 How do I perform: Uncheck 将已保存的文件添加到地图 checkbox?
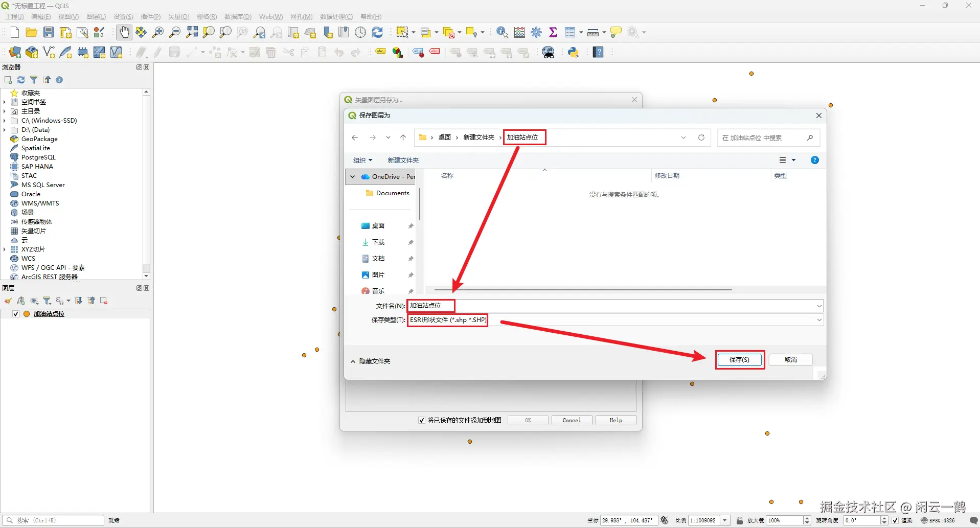[x=422, y=420]
